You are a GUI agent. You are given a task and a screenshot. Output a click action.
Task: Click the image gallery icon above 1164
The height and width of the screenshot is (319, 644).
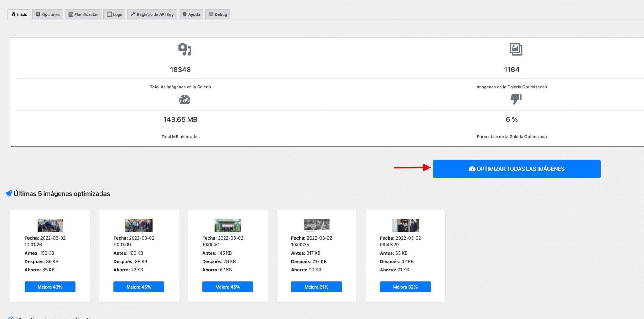(x=516, y=49)
